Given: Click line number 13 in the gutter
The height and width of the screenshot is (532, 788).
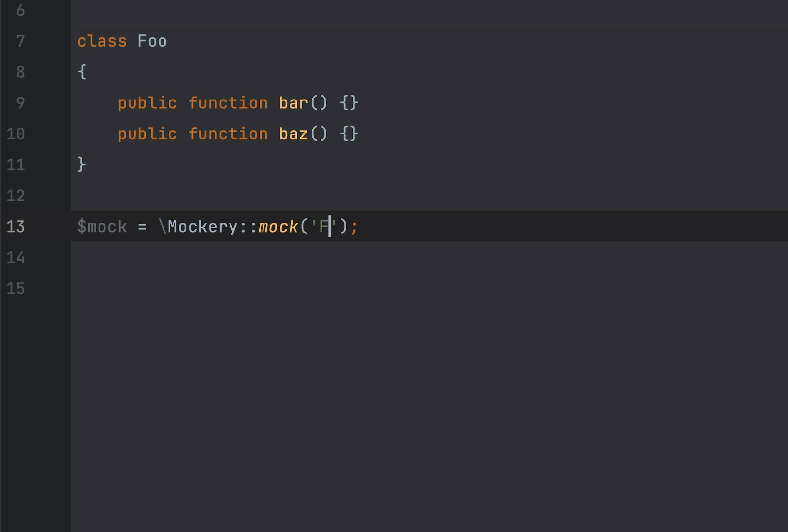Looking at the screenshot, I should pyautogui.click(x=16, y=227).
